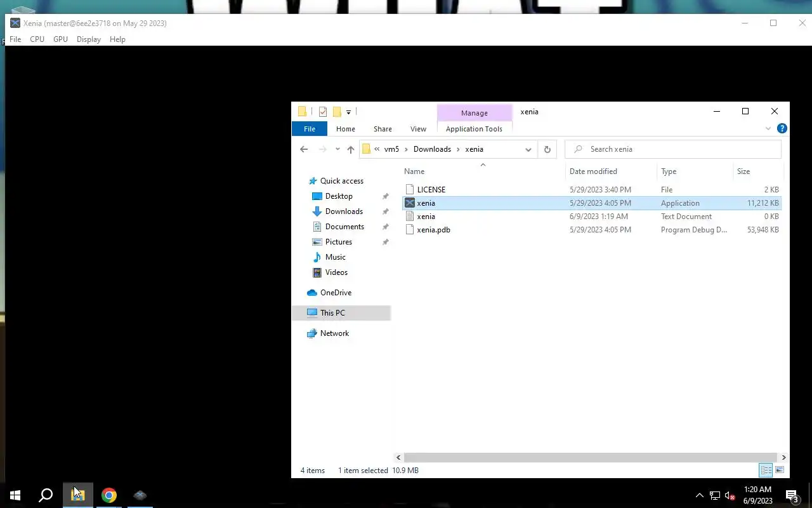812x508 pixels.
Task: Click vm5 in the address path
Action: [x=391, y=149]
